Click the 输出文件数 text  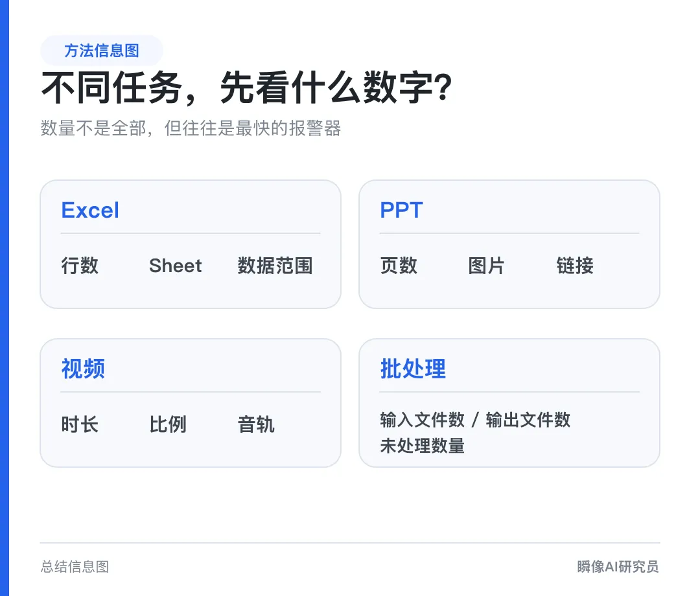528,420
